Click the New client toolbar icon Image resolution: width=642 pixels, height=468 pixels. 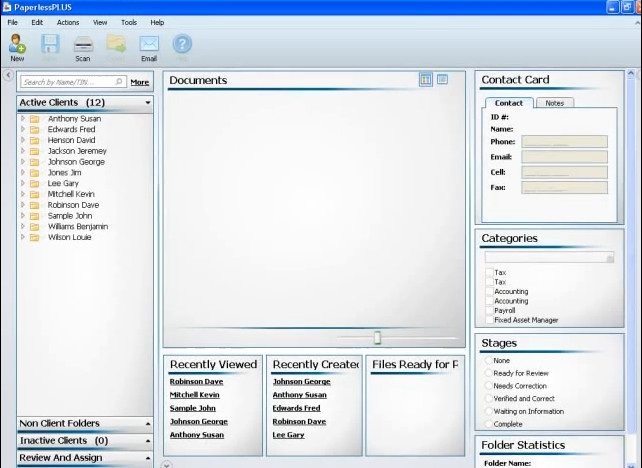[17, 44]
